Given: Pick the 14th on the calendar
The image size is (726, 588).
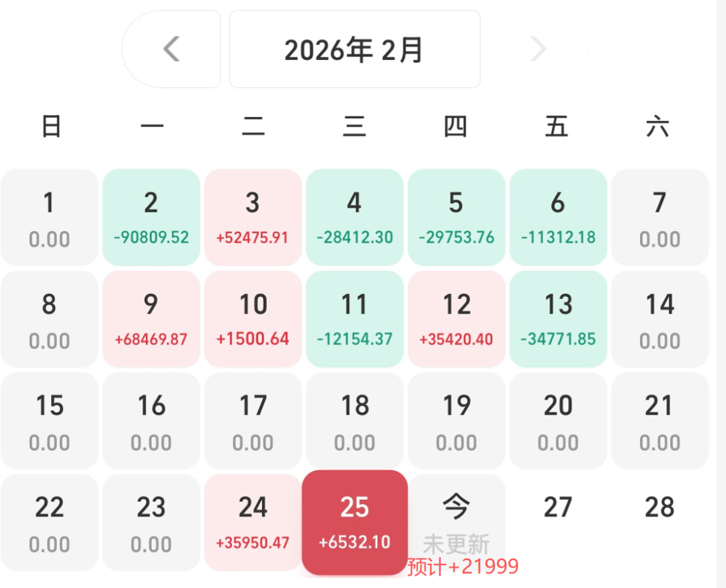Looking at the screenshot, I should pos(660,319).
